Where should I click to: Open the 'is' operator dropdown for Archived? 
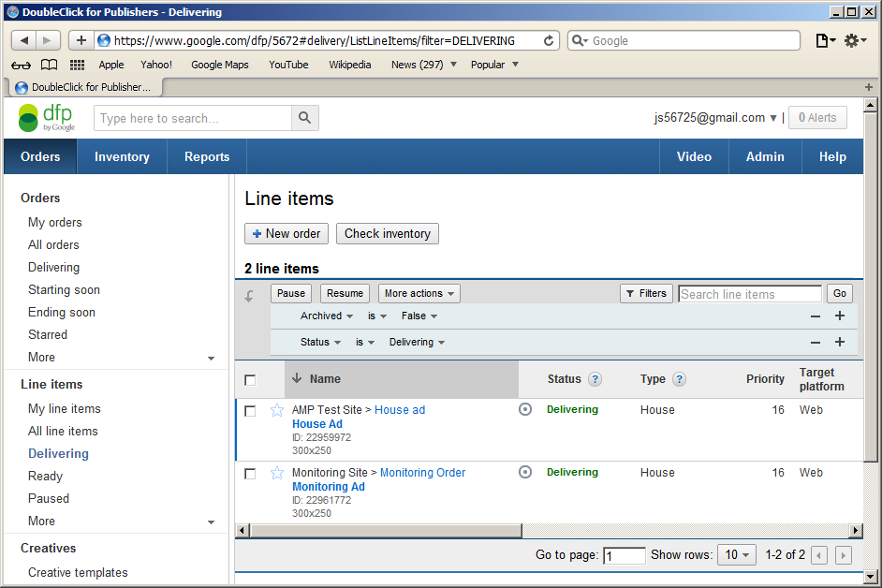click(x=377, y=316)
